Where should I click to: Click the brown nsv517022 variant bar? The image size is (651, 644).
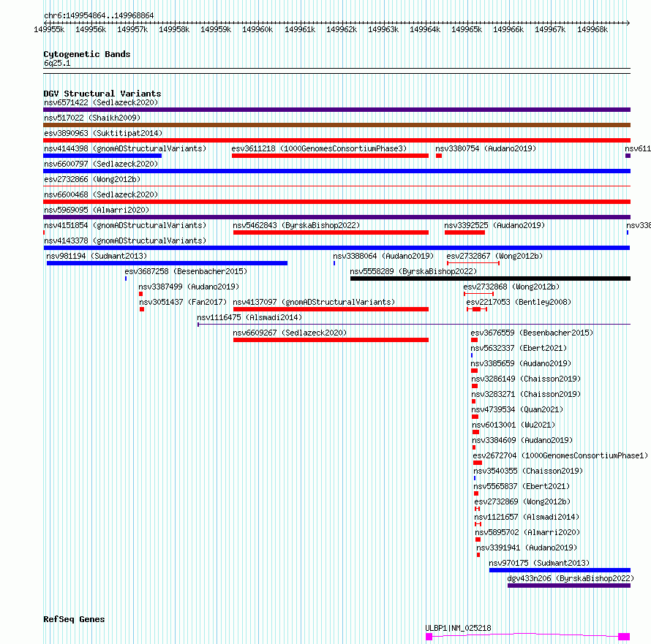[336, 125]
